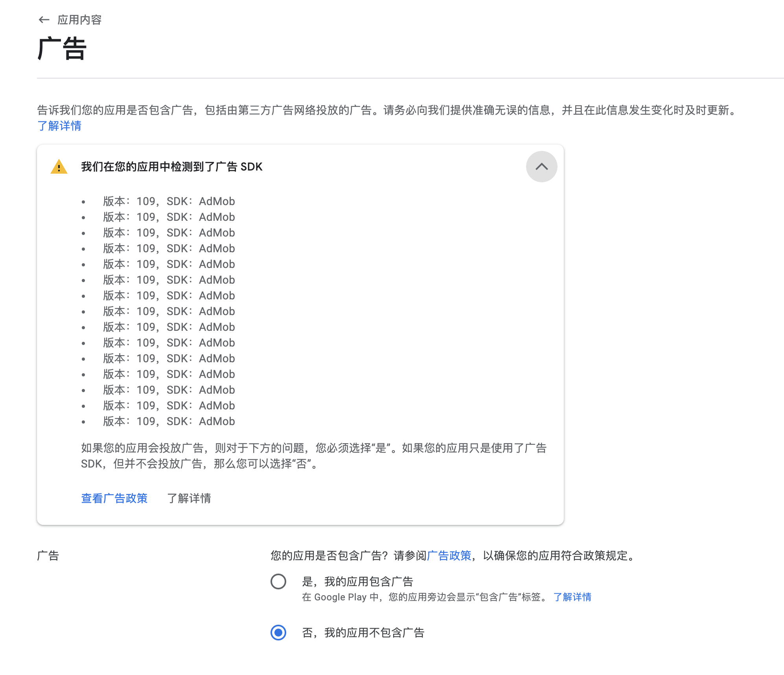
Task: Click first AdMob version 109 entry
Action: point(169,201)
